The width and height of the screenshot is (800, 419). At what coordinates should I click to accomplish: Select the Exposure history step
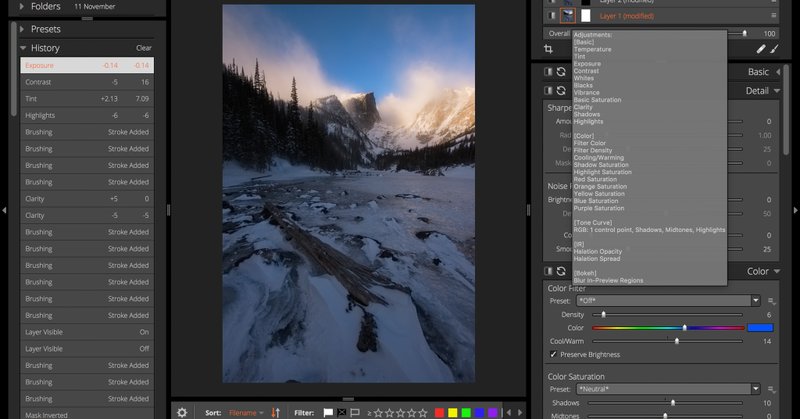pyautogui.click(x=87, y=65)
